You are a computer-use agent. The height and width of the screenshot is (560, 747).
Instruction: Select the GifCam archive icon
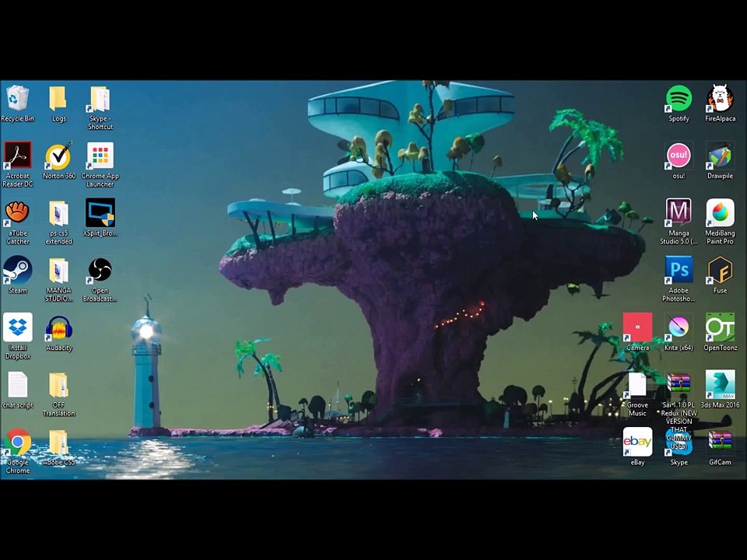pyautogui.click(x=720, y=442)
